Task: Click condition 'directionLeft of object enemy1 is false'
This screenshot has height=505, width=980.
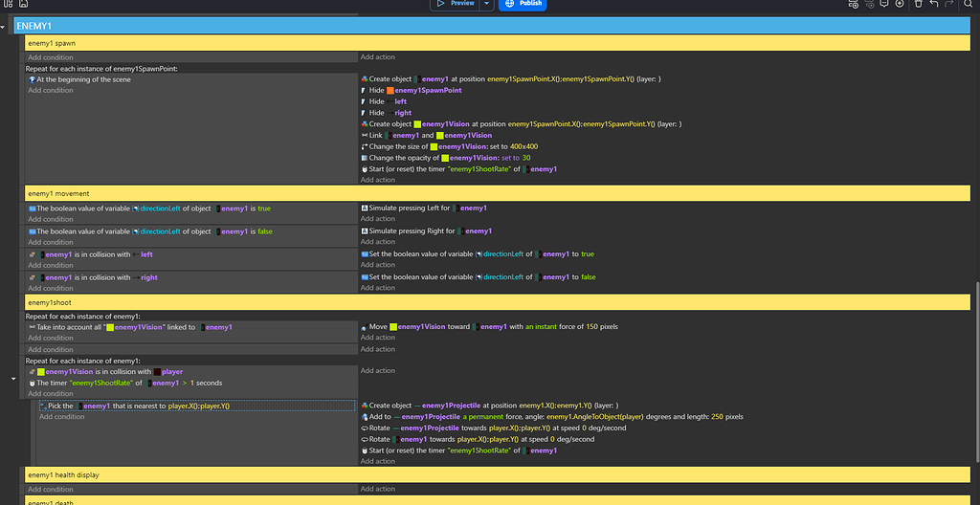Action: 150,231
